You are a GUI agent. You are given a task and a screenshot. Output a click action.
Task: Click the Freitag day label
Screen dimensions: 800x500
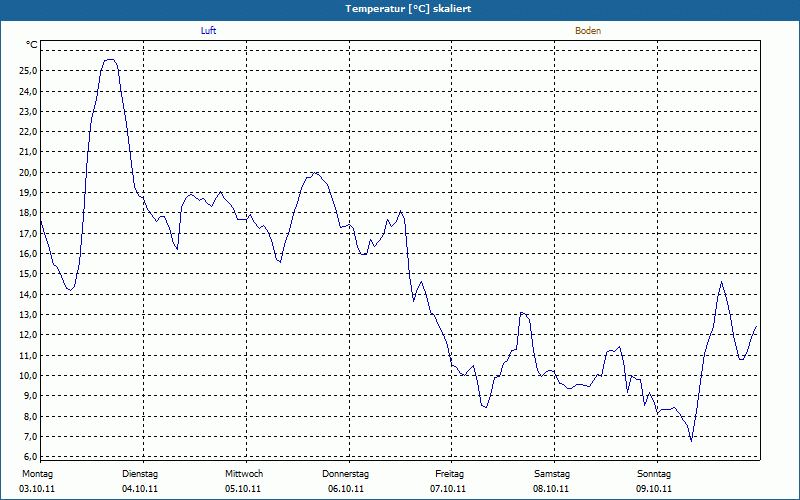click(x=449, y=474)
